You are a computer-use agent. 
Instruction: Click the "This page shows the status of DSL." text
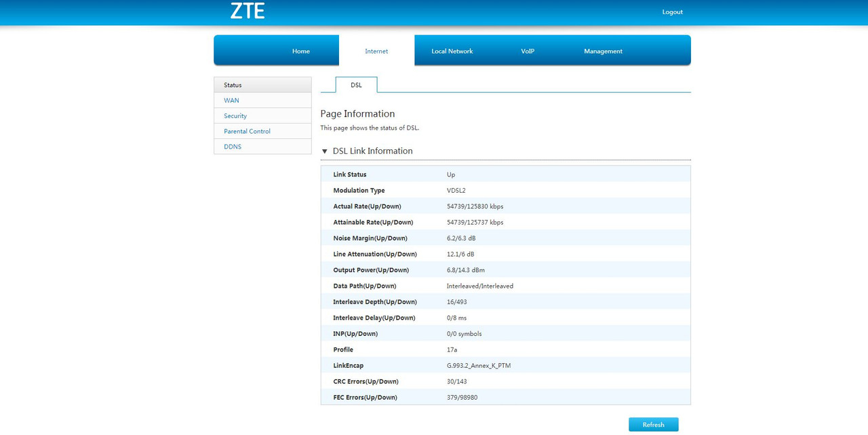370,128
